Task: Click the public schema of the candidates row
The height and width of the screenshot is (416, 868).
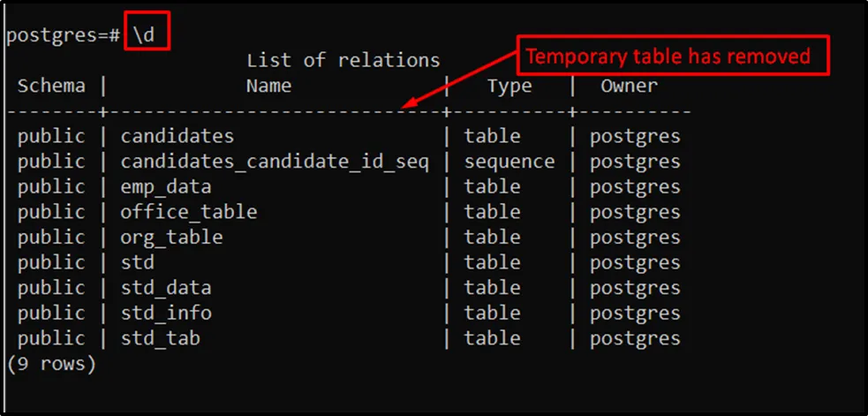Action: 51,136
